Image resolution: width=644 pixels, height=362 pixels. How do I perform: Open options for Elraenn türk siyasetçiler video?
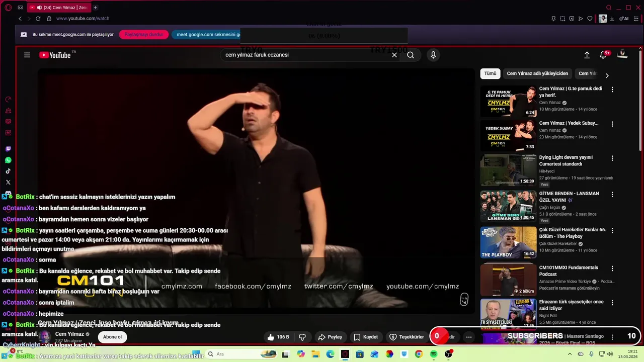pos(612,303)
